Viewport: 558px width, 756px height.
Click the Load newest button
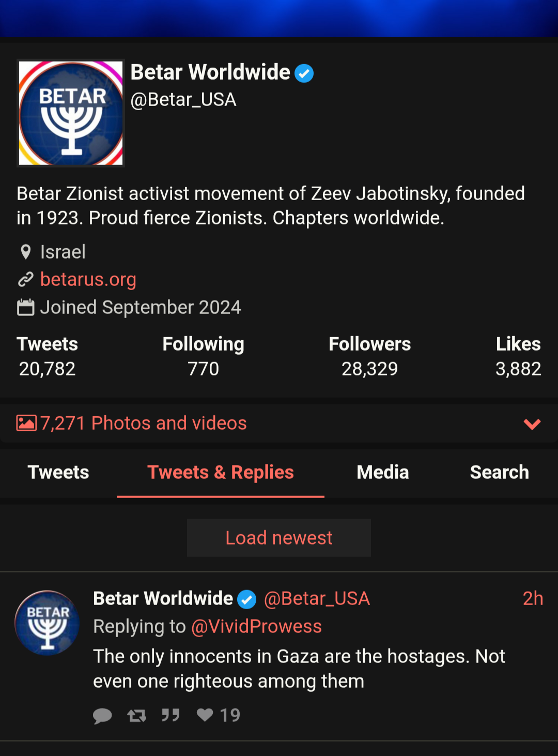coord(279,538)
